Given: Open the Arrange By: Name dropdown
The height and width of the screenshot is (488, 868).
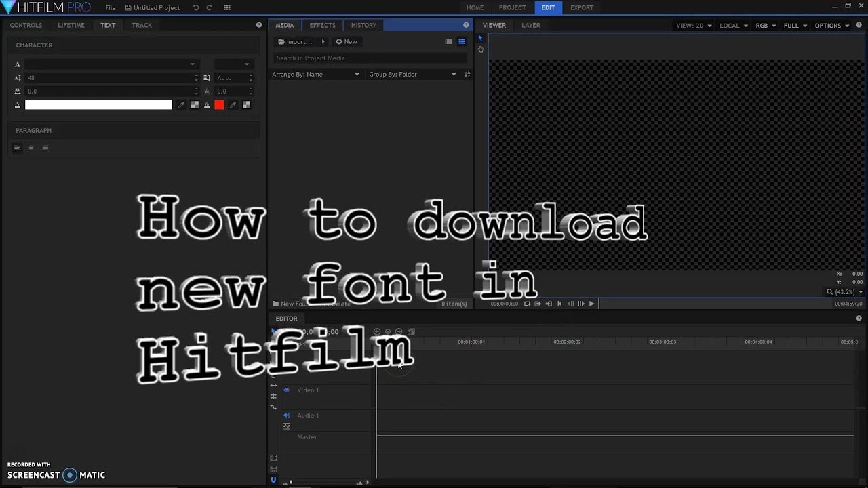Looking at the screenshot, I should tap(315, 74).
